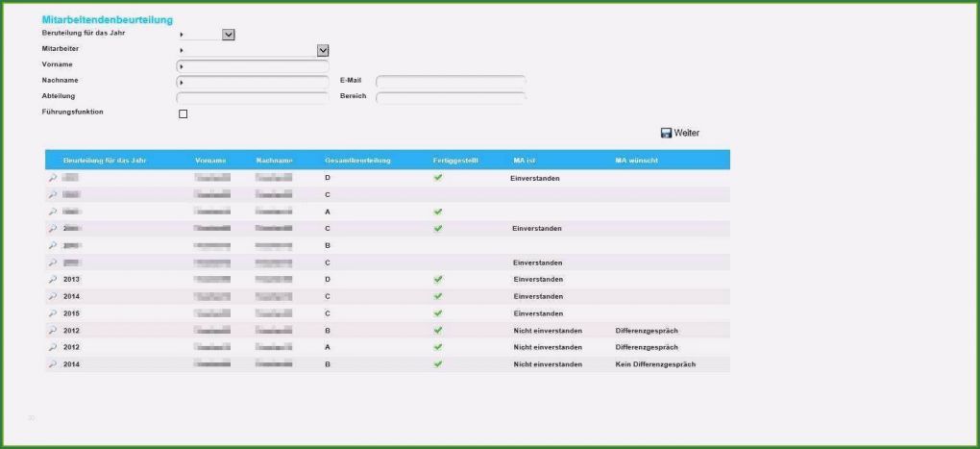Click the floppy disk save icon beside Weiter
The height and width of the screenshot is (449, 980).
(666, 133)
